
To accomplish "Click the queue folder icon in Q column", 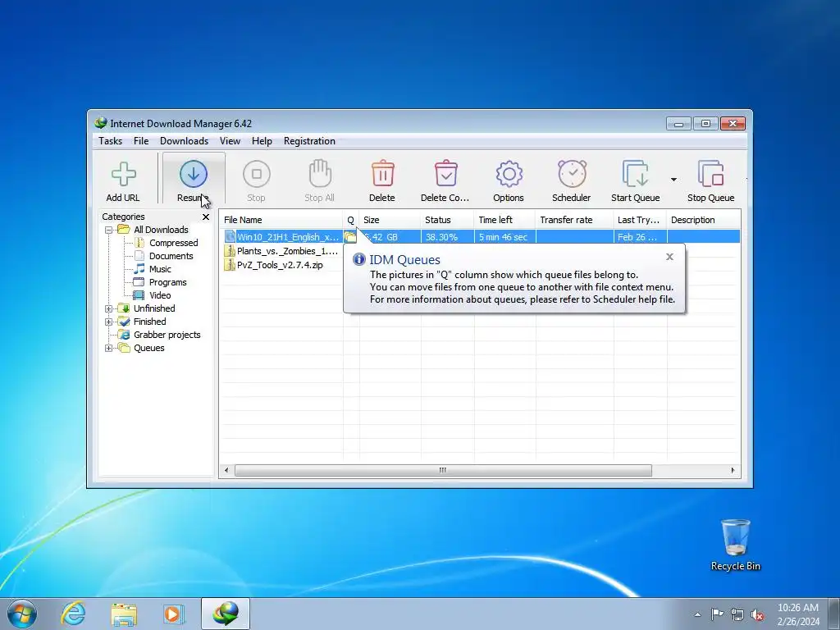I will tap(350, 237).
